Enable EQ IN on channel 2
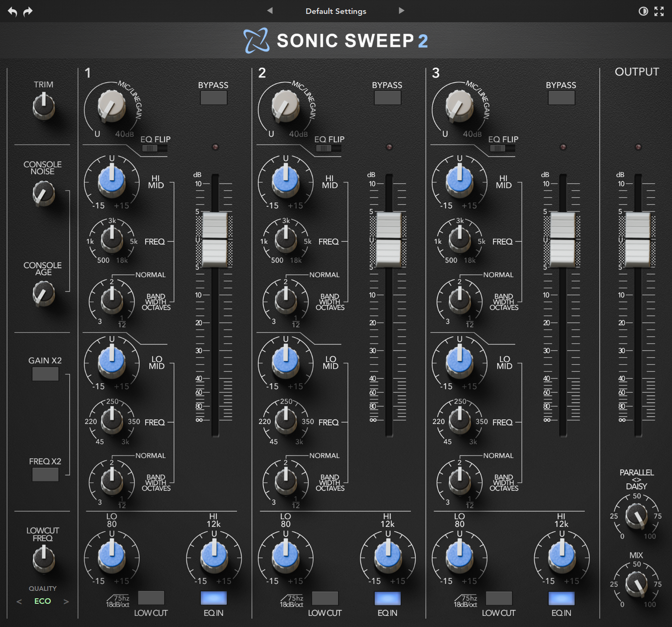 [x=387, y=598]
